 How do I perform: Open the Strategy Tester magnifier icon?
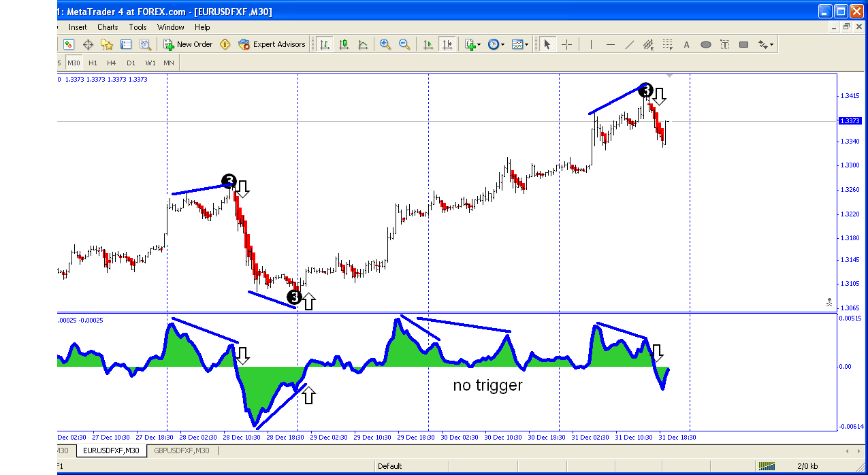point(145,44)
